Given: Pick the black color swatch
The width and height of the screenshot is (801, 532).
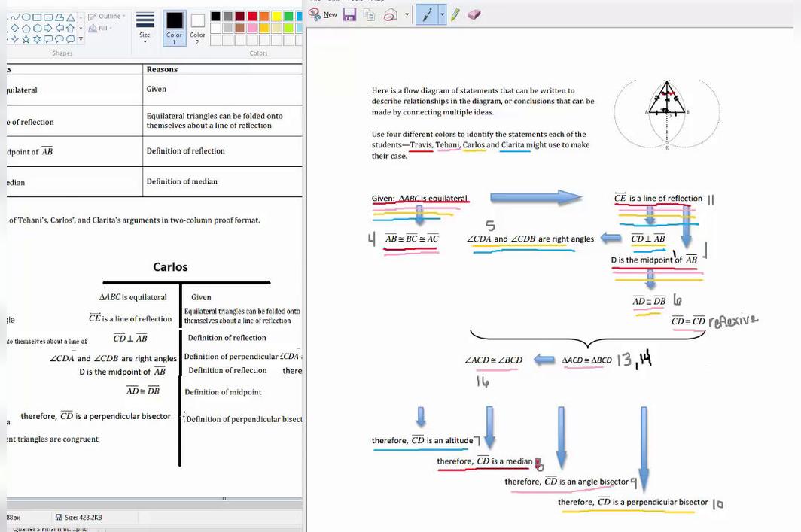Looking at the screenshot, I should (x=215, y=17).
